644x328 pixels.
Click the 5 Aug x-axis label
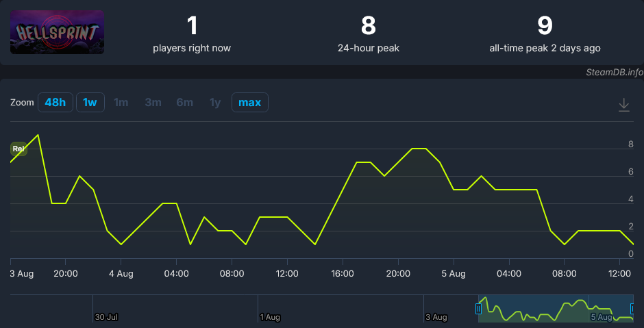tap(454, 274)
